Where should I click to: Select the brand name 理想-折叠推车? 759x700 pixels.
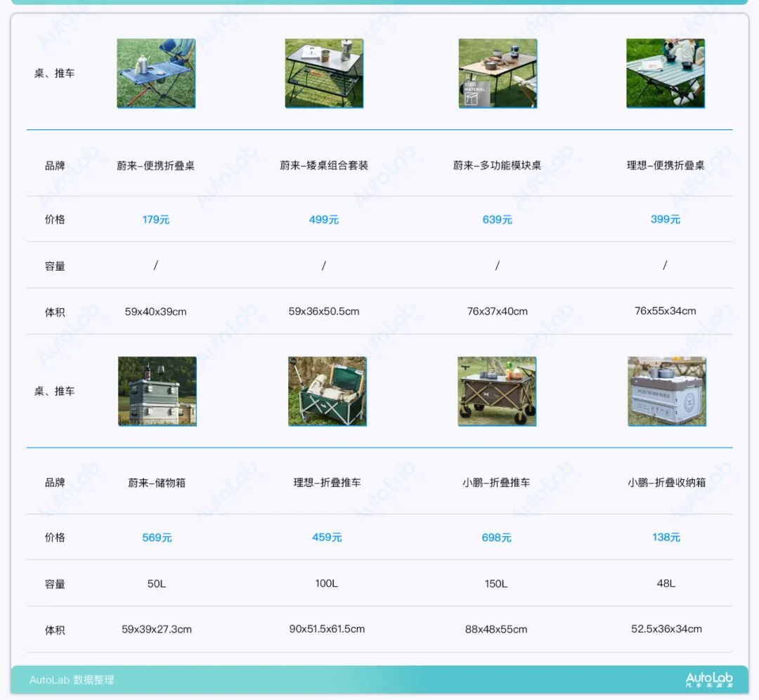(x=327, y=483)
